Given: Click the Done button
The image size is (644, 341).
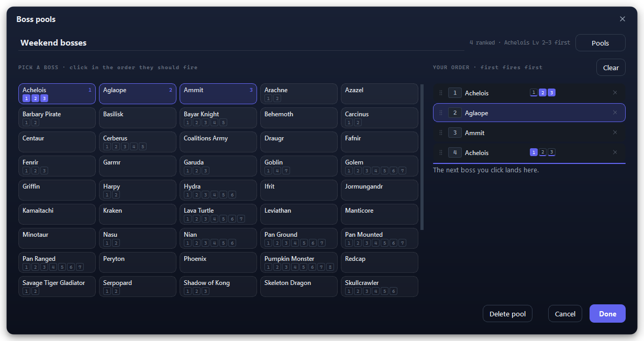Looking at the screenshot, I should pos(607,314).
